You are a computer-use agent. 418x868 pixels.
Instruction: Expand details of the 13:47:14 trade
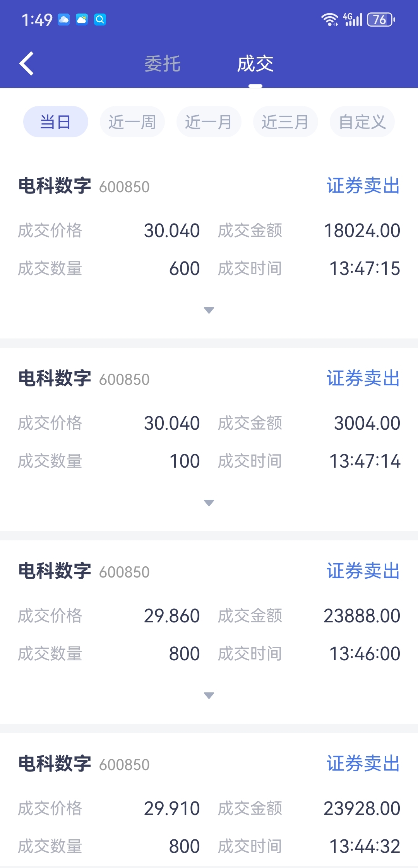coord(209,503)
